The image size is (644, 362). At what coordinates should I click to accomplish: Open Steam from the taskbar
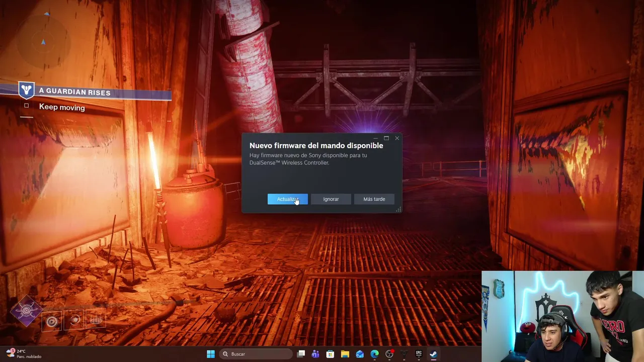point(433,354)
